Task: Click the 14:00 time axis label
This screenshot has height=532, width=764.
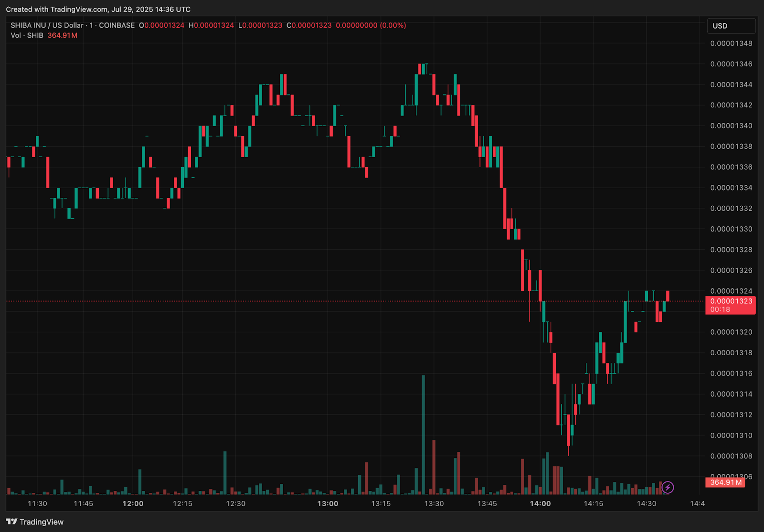Action: pos(540,503)
